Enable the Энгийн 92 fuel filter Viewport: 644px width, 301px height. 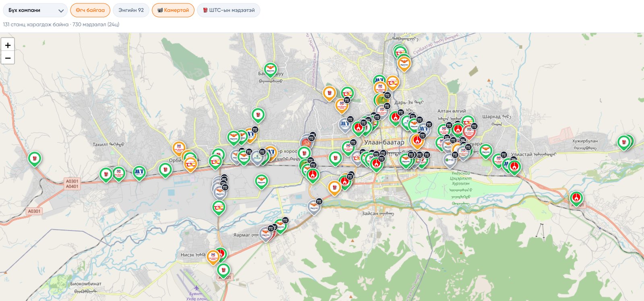(131, 10)
